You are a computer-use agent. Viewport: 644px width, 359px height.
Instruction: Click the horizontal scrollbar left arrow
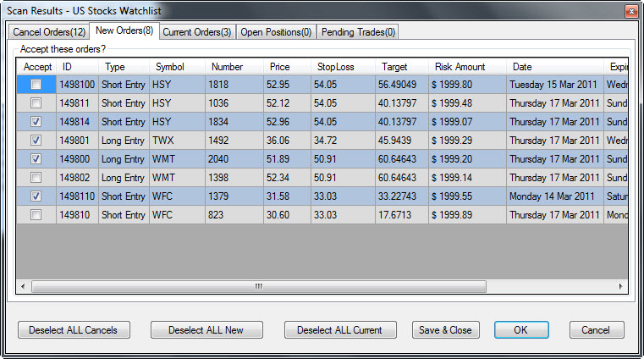(23, 286)
